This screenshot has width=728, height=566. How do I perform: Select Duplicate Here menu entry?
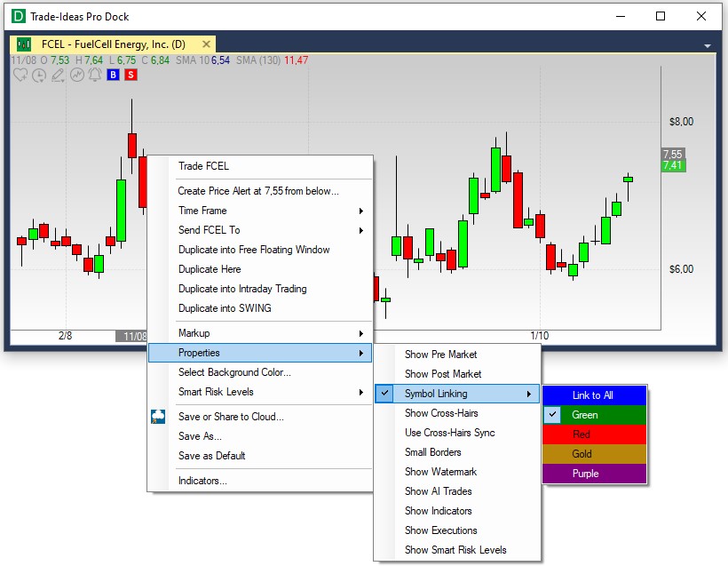(x=260, y=269)
